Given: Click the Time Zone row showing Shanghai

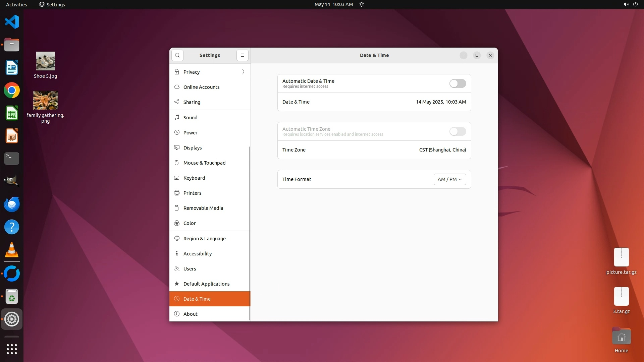Looking at the screenshot, I should pyautogui.click(x=374, y=150).
